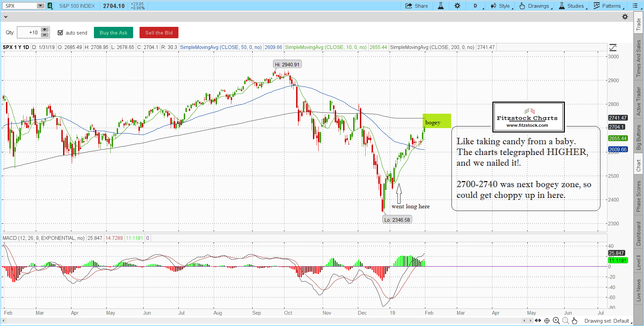Switch to the Active Trader side tab

638,101
